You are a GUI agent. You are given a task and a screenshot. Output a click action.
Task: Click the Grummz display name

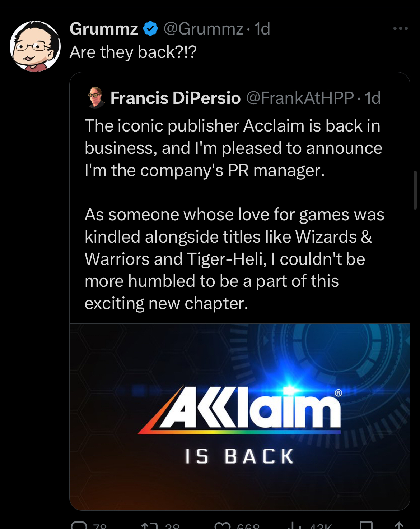pos(104,28)
